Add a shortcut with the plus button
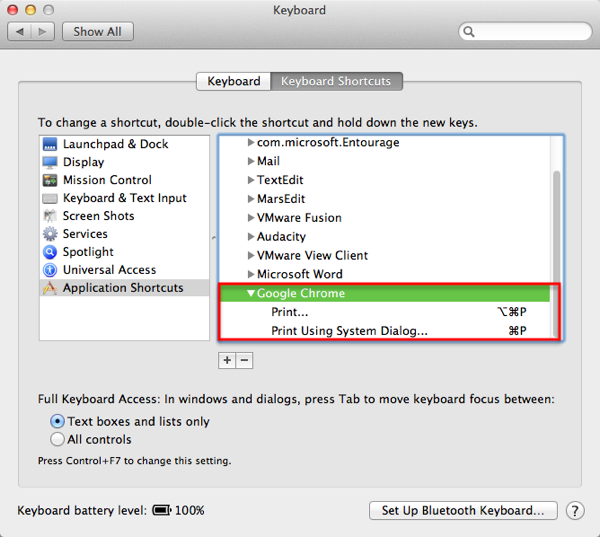Screen dimensions: 600x537 click(x=227, y=360)
